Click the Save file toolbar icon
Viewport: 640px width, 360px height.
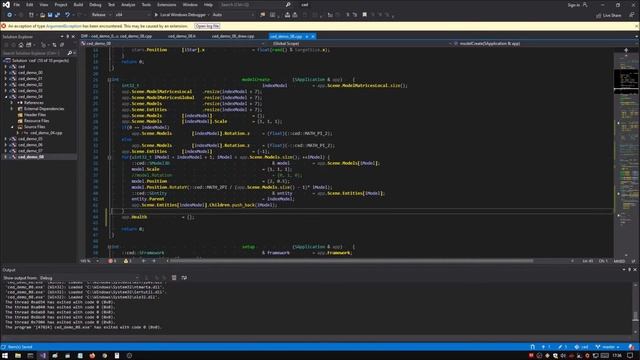(50, 15)
